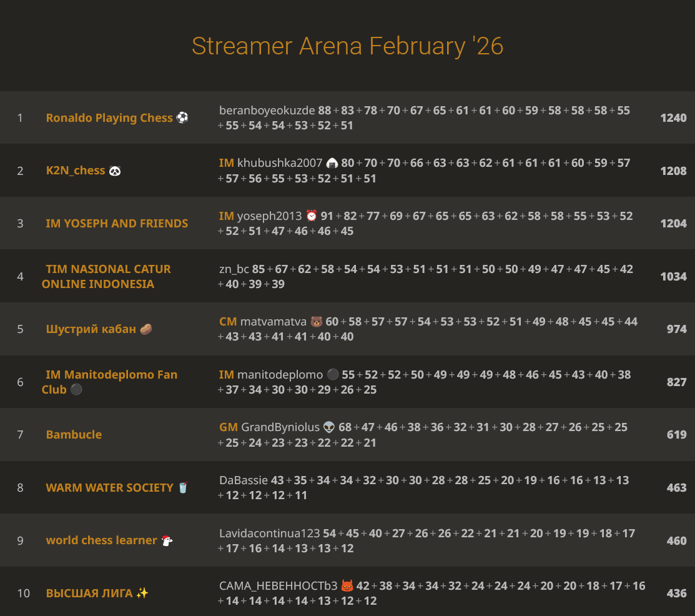Click bear icon next to matvamatva
Viewport: 695px width, 616px height.
pos(317,322)
